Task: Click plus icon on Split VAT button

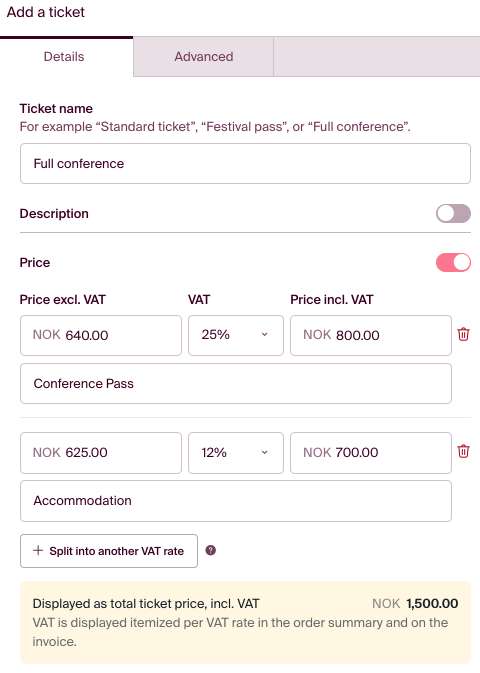Action: click(38, 550)
